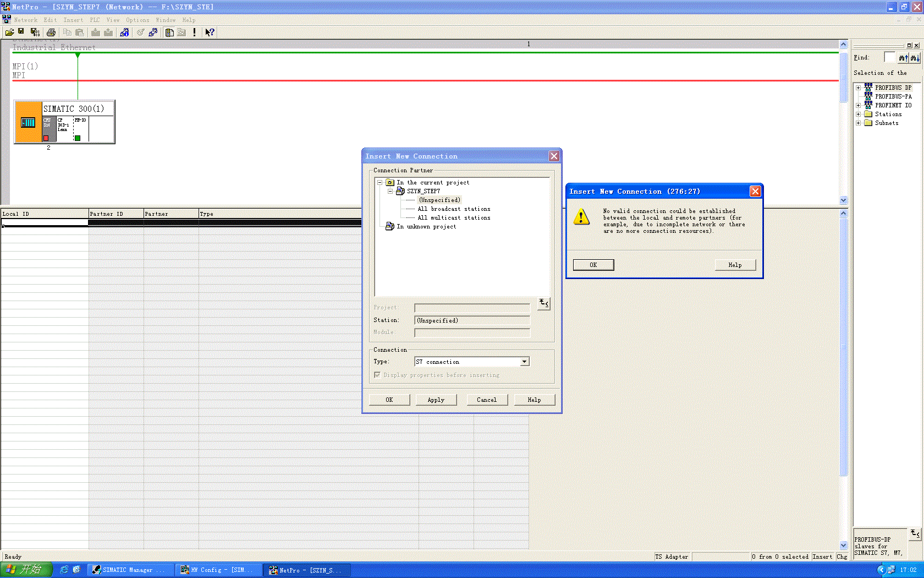Click the plug icon with blue info badge
The image size is (924, 578).
(x=124, y=32)
